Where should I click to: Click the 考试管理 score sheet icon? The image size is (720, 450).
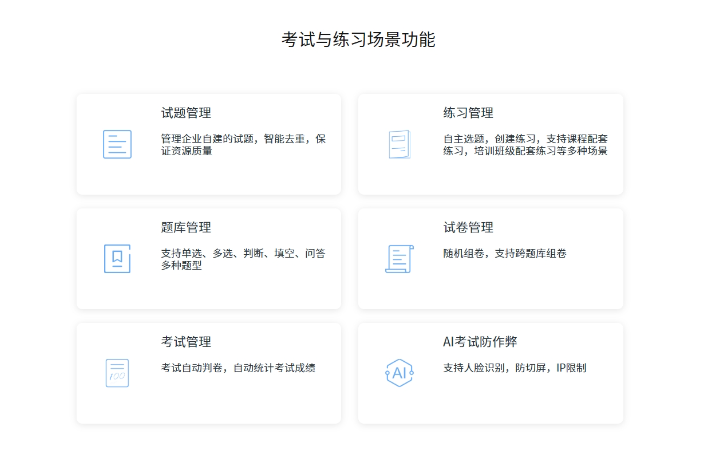(117, 373)
